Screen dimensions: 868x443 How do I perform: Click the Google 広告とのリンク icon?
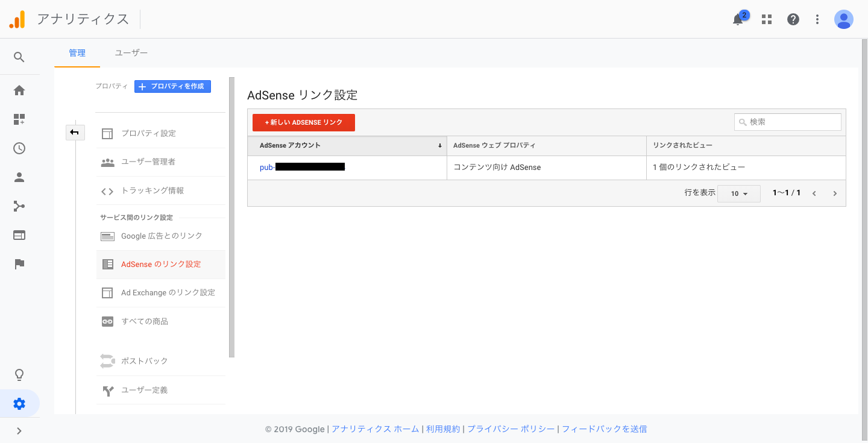tap(107, 236)
